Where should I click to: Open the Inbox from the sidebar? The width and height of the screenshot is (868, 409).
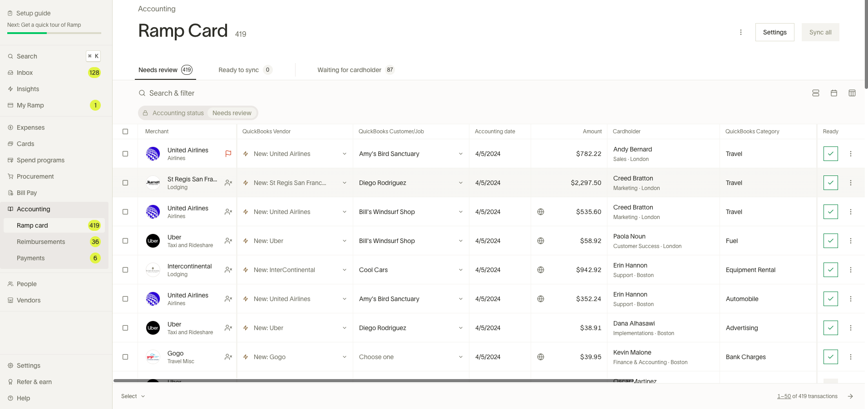pos(25,73)
